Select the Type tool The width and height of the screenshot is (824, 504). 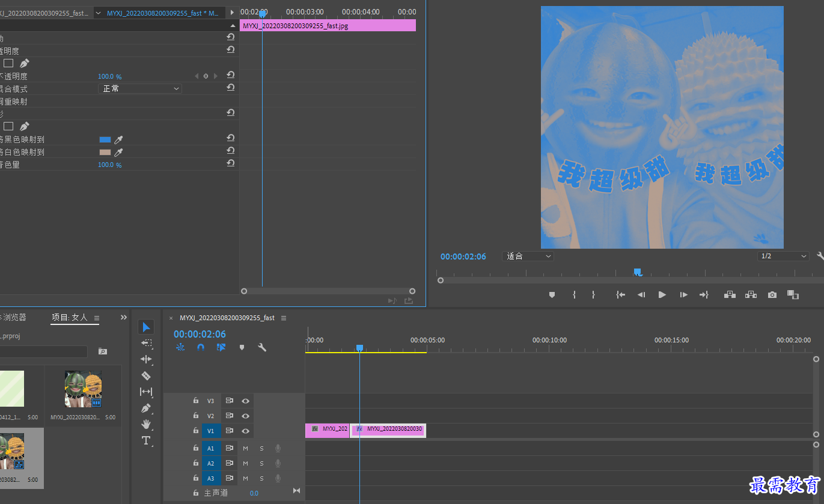[x=146, y=440]
